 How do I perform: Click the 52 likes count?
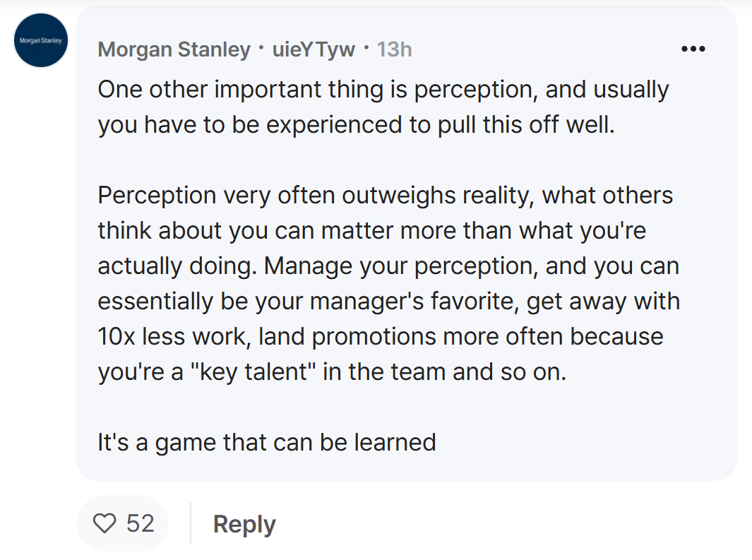tap(140, 523)
